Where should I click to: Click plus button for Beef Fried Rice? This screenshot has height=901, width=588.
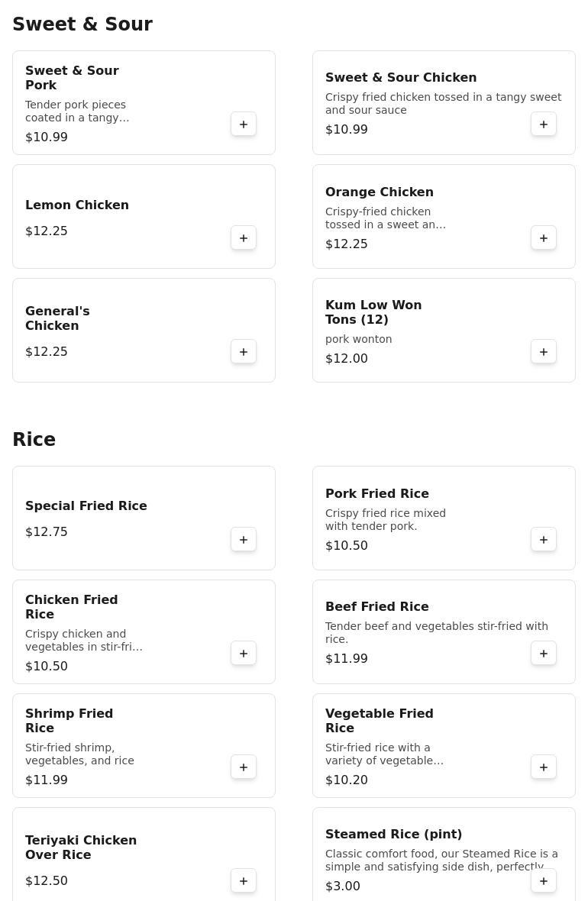point(544,654)
